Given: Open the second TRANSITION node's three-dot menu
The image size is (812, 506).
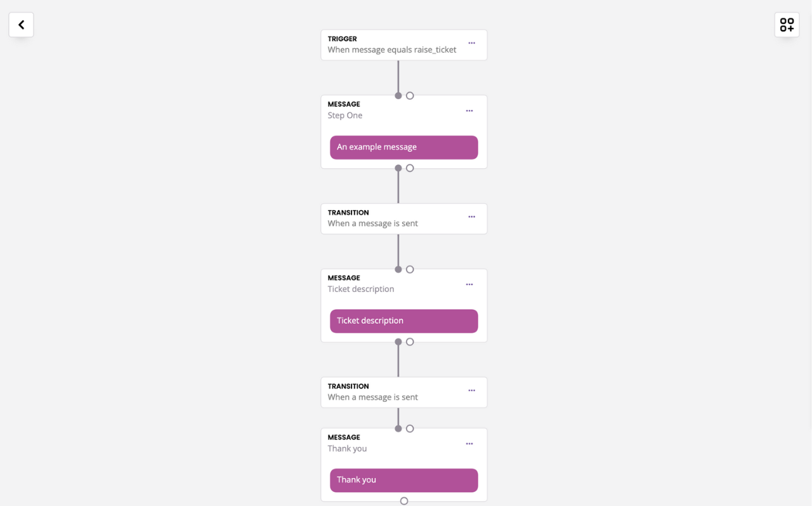Looking at the screenshot, I should click(471, 390).
